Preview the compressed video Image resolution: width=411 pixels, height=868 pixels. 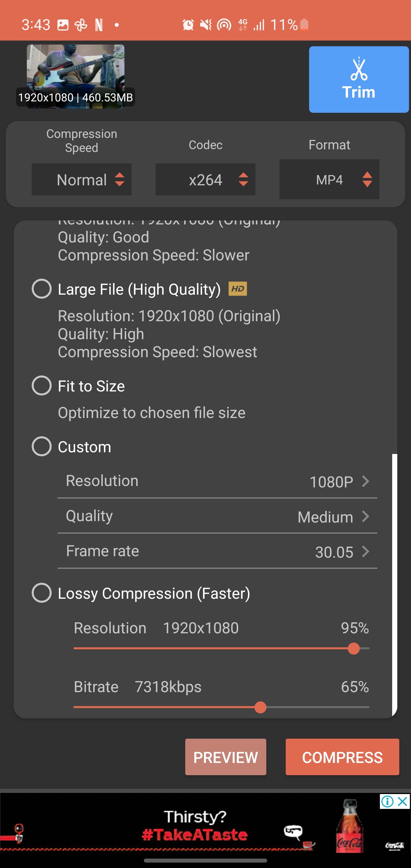225,757
